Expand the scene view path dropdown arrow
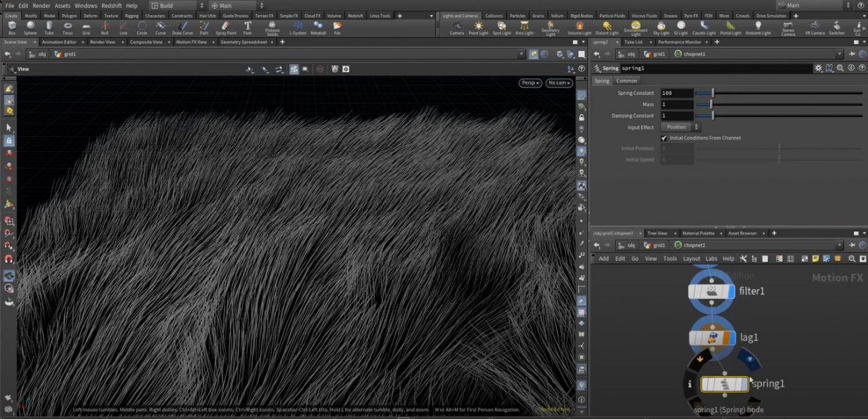 (x=521, y=54)
